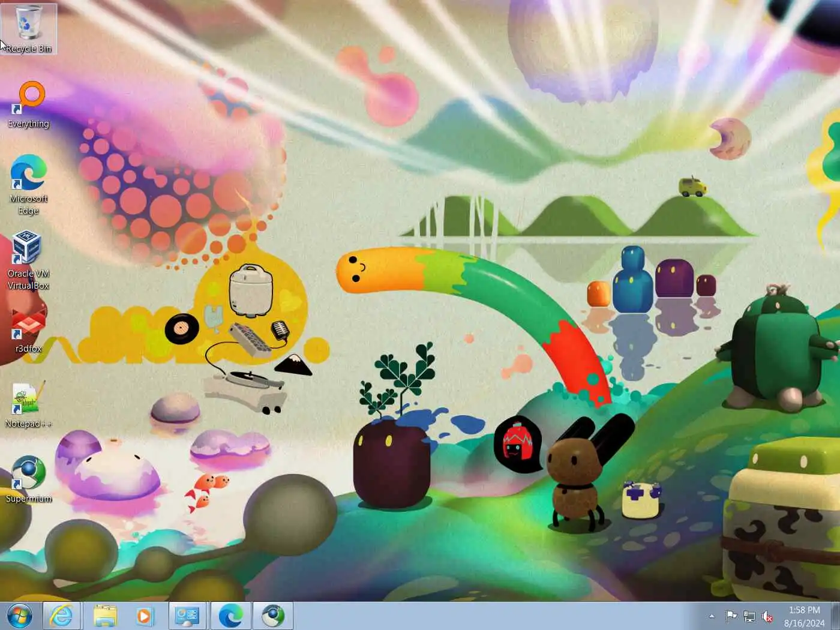Screen dimensions: 840x630
Task: Switch to Supermium on the taskbar
Action: (x=273, y=616)
